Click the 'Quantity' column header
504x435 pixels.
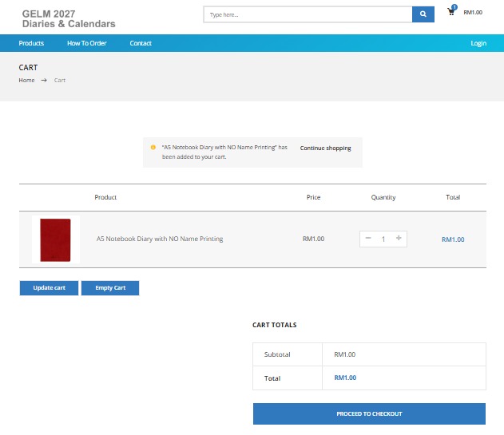coord(383,197)
